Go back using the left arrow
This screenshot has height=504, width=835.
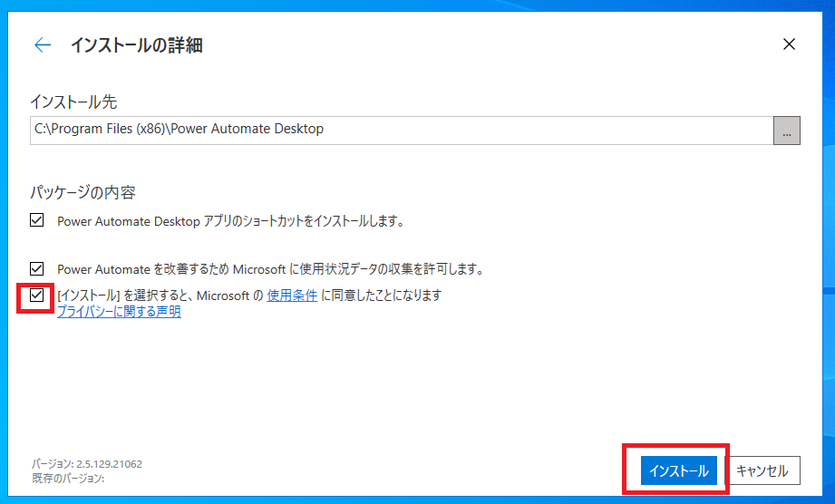pos(43,45)
